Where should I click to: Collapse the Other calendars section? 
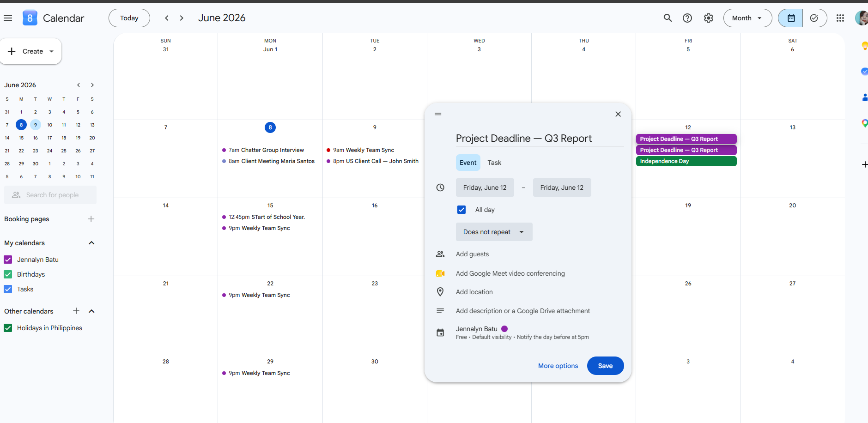coord(91,311)
